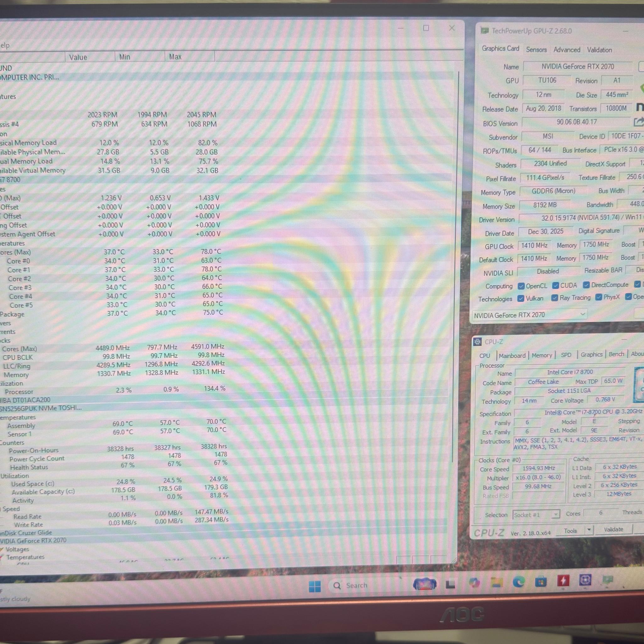Open the Socket #1 selection dropdown
The height and width of the screenshot is (644, 644).
click(x=536, y=515)
